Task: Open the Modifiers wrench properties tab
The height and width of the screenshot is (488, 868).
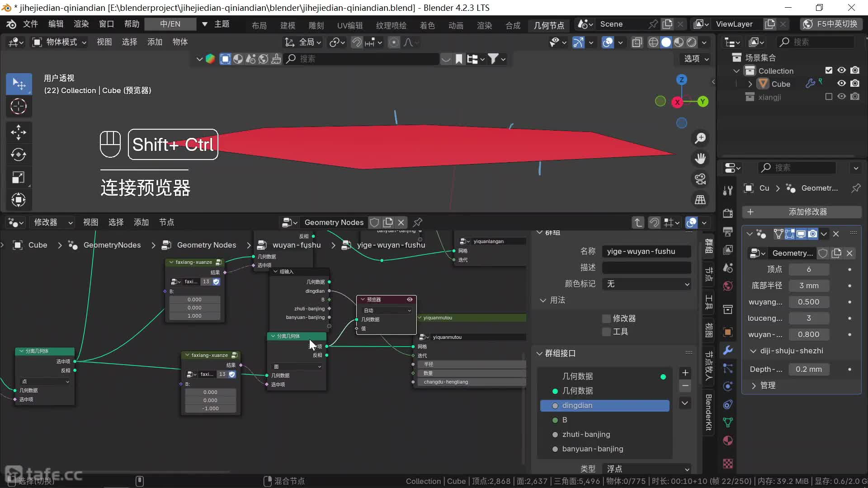Action: coord(728,350)
